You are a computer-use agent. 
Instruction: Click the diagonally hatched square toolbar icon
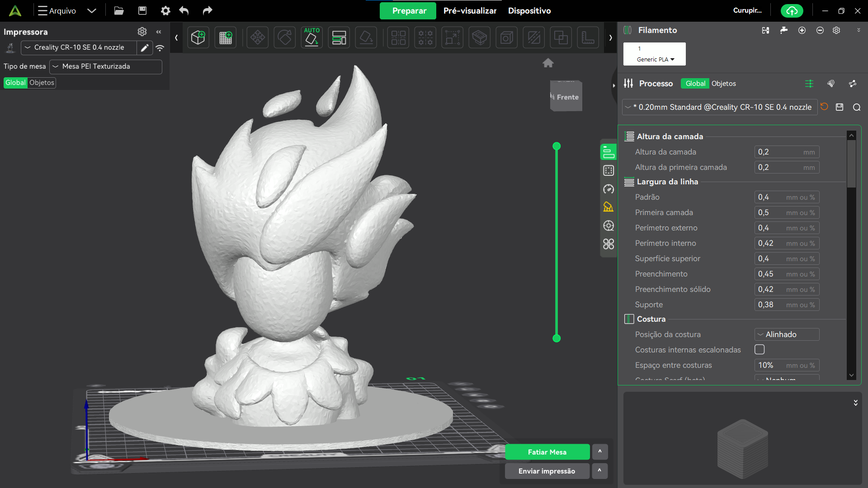coord(534,38)
